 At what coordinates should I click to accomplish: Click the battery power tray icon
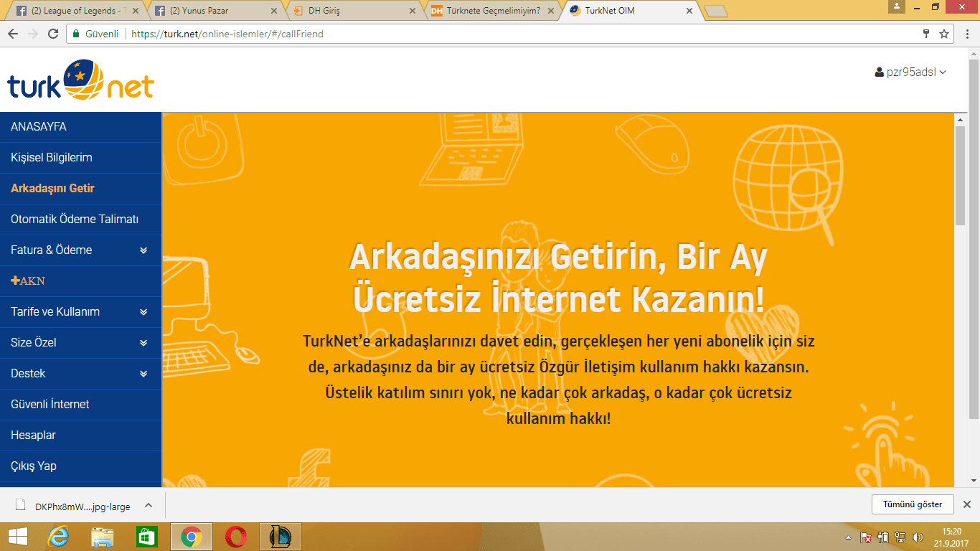(883, 537)
